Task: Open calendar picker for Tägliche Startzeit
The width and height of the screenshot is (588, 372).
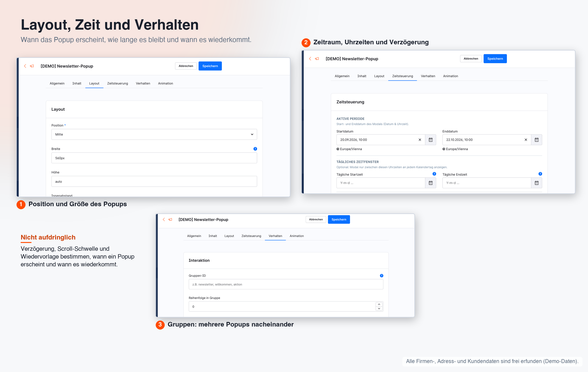Action: (x=431, y=183)
